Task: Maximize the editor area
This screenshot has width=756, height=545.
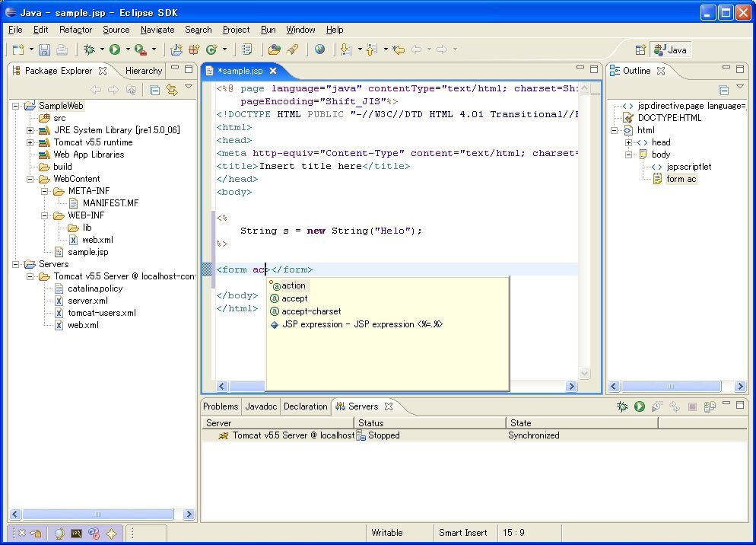Action: (594, 69)
